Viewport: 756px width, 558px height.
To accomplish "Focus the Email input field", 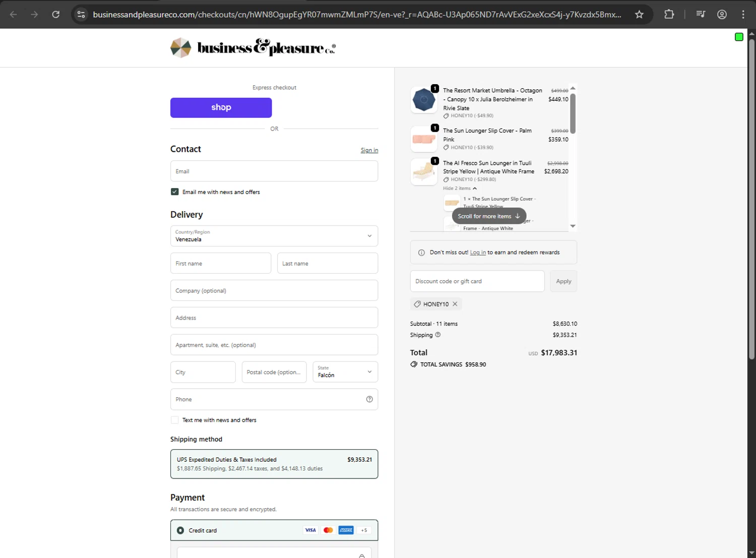I will pos(274,171).
